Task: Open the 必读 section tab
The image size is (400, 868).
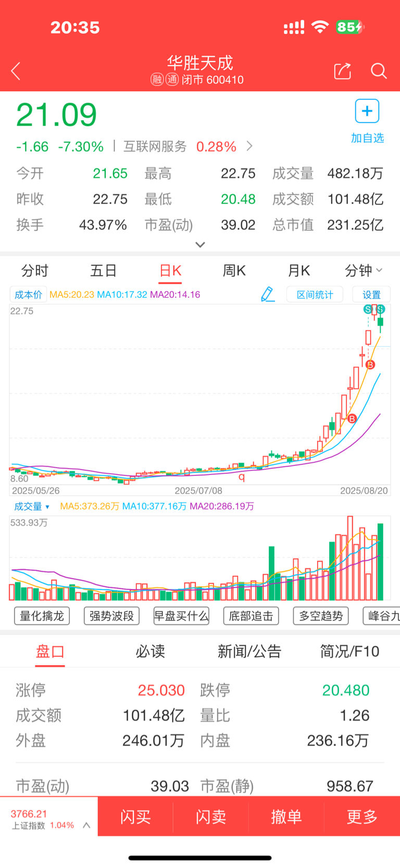Action: [150, 651]
